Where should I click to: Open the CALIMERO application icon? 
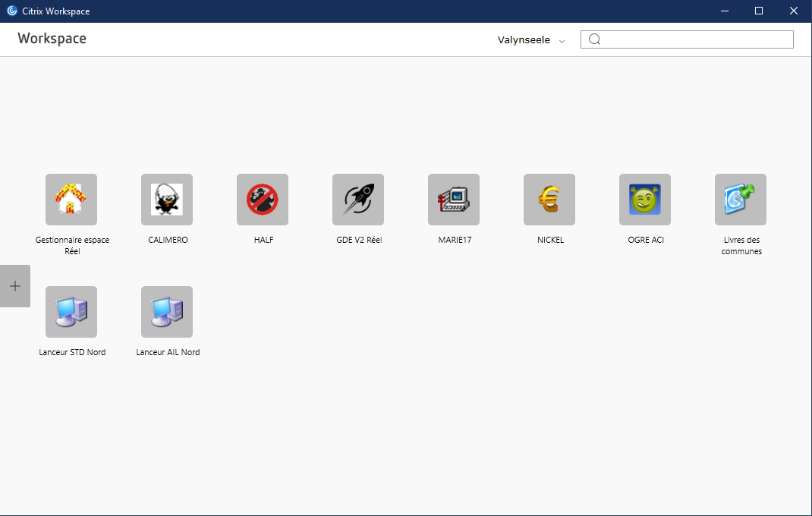point(167,200)
